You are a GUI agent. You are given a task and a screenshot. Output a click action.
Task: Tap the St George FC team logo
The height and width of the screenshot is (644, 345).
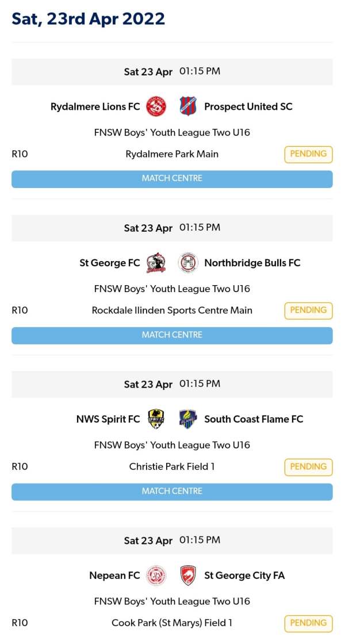tap(156, 263)
